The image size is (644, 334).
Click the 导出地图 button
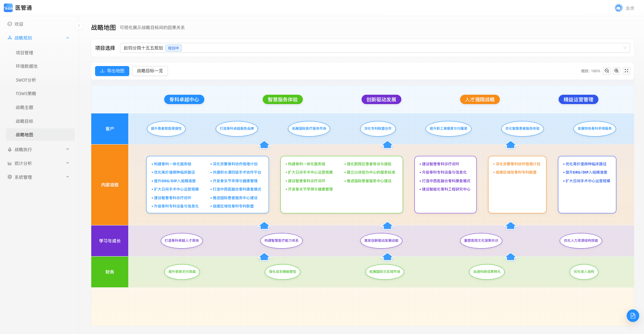coord(112,71)
